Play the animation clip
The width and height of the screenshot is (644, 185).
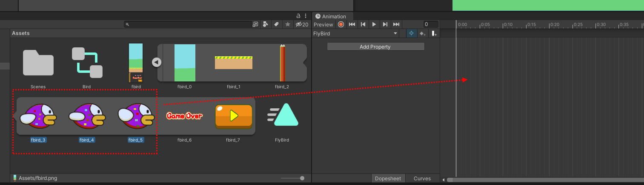[x=374, y=24]
